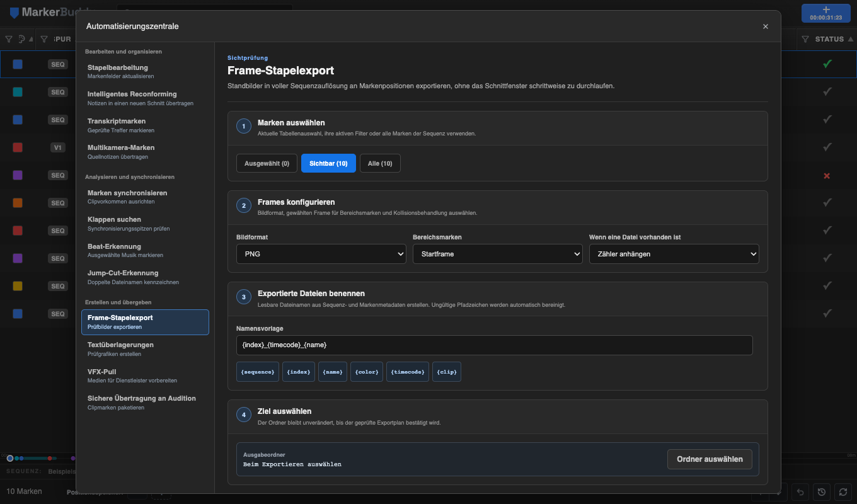Sort by the STATUS column header

tap(829, 39)
